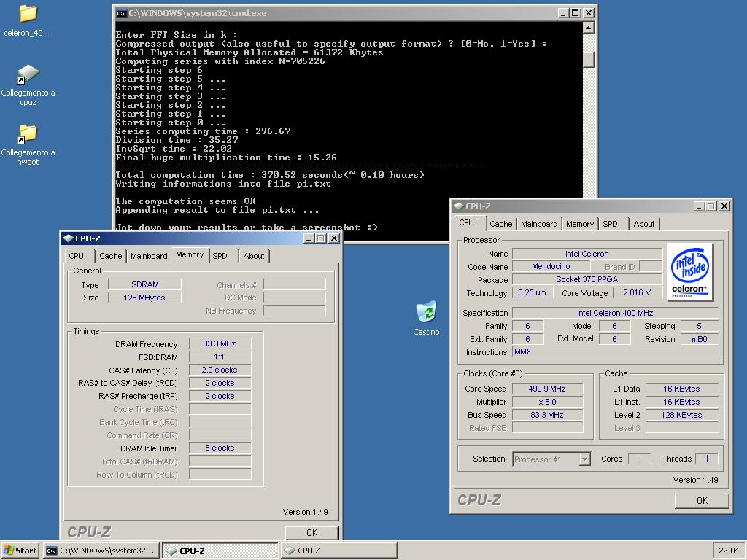Open Cache tab in processor CPU-Z window
The width and height of the screenshot is (747, 560).
coord(500,225)
